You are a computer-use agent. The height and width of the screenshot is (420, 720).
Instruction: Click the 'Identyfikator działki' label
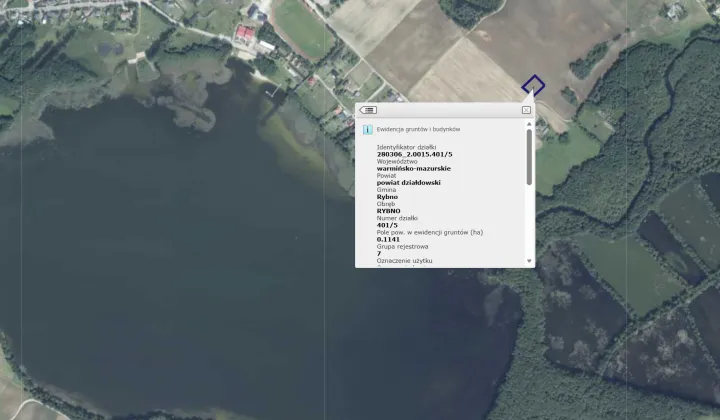406,147
